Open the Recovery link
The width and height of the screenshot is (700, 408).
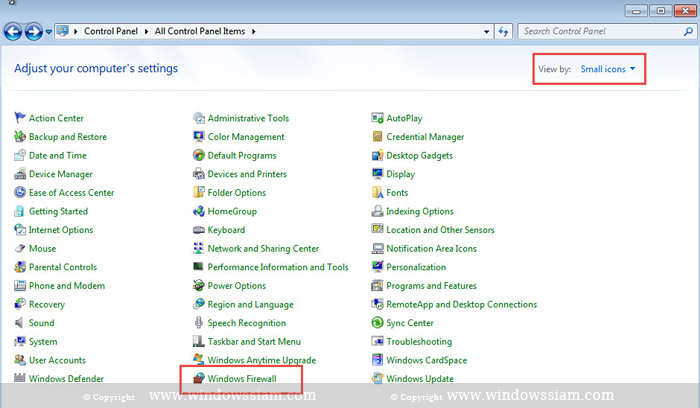click(47, 304)
